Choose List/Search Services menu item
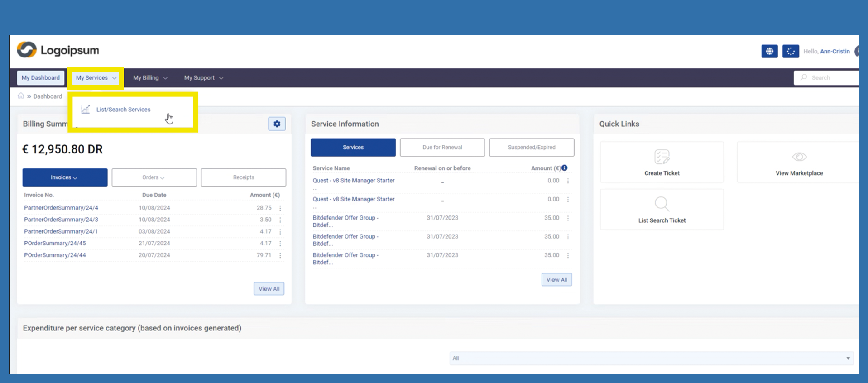868x383 pixels. (123, 110)
